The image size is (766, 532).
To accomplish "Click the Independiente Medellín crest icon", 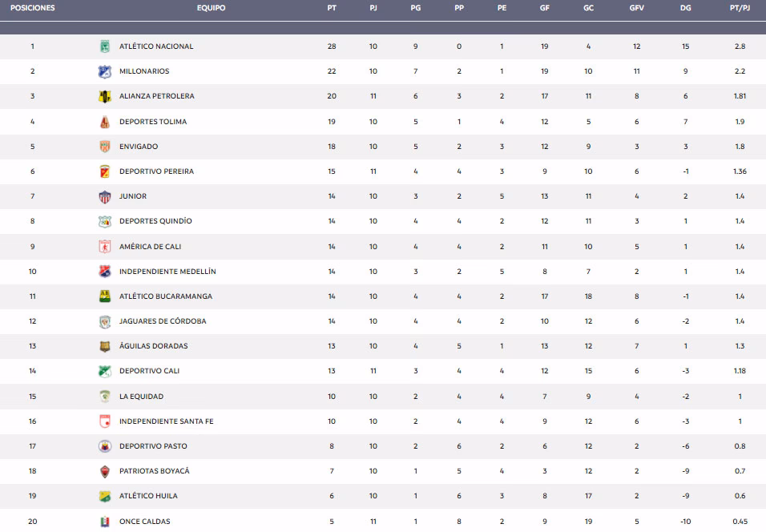I will pyautogui.click(x=104, y=272).
